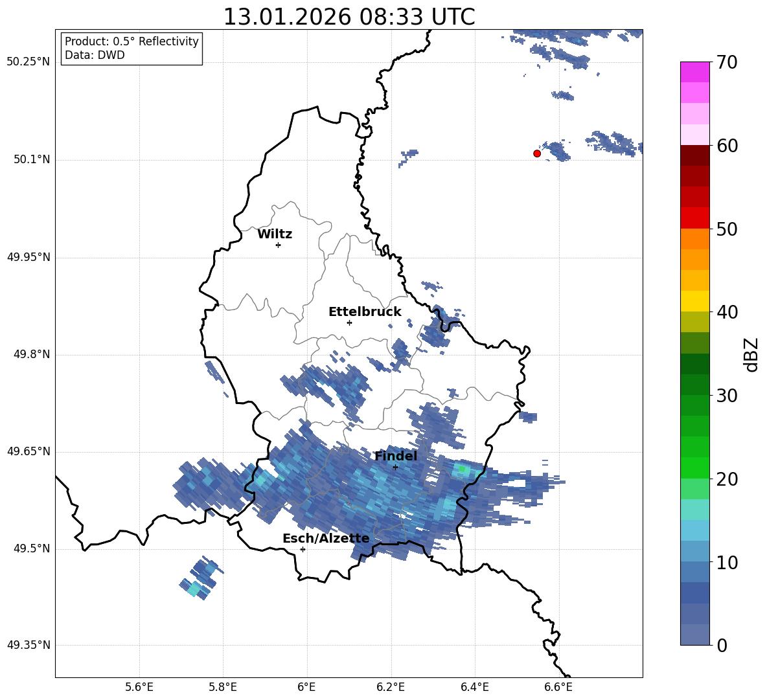This screenshot has width=767, height=700.
Task: Click the green echo cell east of Findel
Action: pyautogui.click(x=461, y=469)
